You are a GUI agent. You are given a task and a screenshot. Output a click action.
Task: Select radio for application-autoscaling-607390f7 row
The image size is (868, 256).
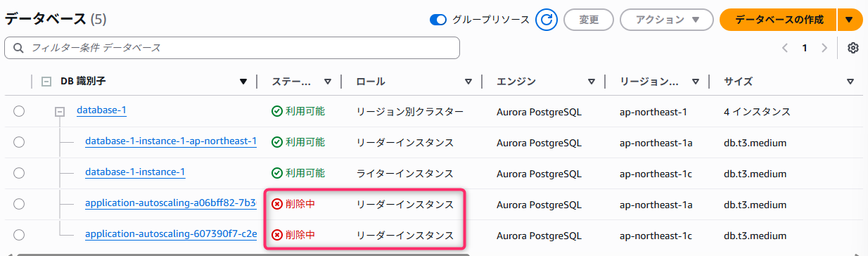click(19, 235)
